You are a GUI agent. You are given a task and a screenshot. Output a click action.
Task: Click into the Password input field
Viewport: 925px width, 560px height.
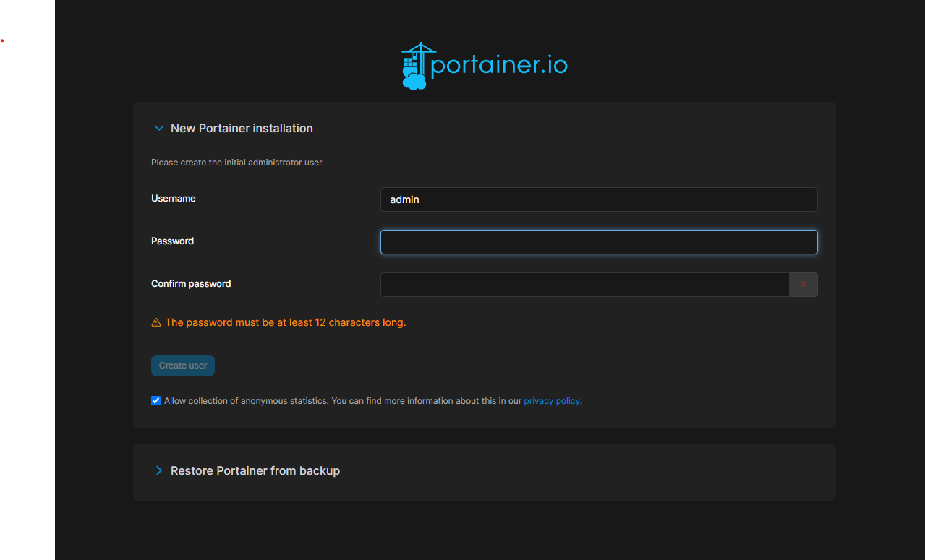click(x=598, y=242)
